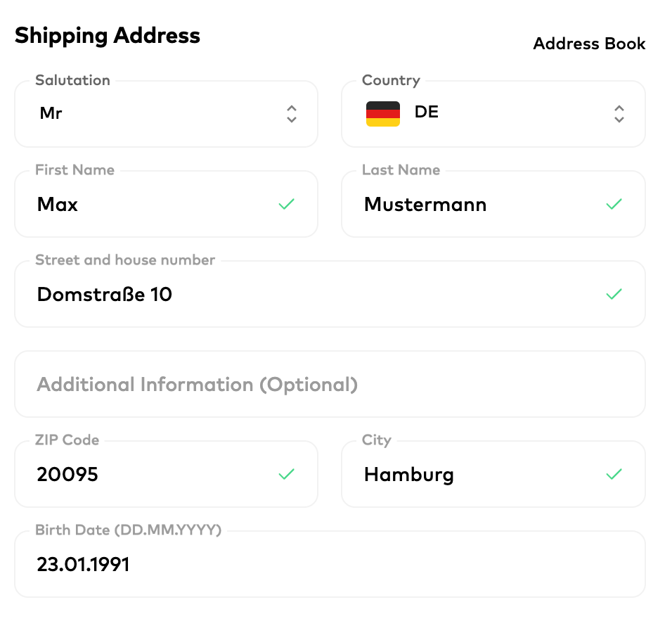Image resolution: width=672 pixels, height=633 pixels.
Task: Open the Address Book link
Action: pyautogui.click(x=589, y=44)
